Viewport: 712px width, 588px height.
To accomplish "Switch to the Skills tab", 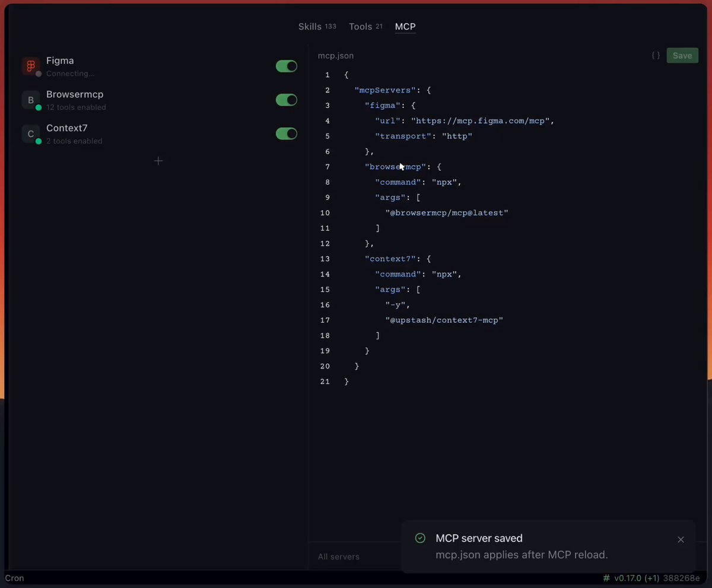I will [317, 27].
